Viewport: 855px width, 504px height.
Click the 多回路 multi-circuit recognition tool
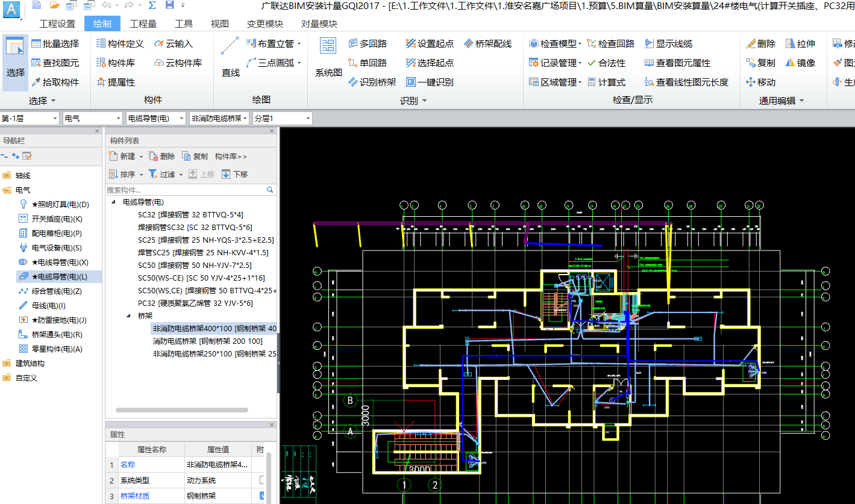pyautogui.click(x=368, y=43)
